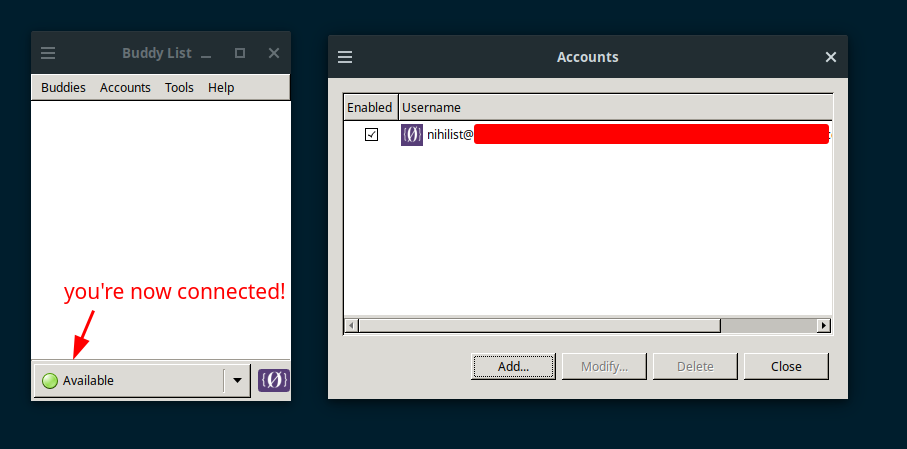Click the purple buddy icon in status bar
907x449 pixels.
pos(274,380)
